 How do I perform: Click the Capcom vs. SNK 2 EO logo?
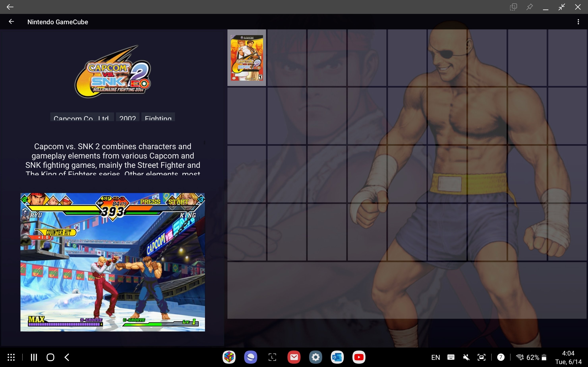click(x=112, y=72)
